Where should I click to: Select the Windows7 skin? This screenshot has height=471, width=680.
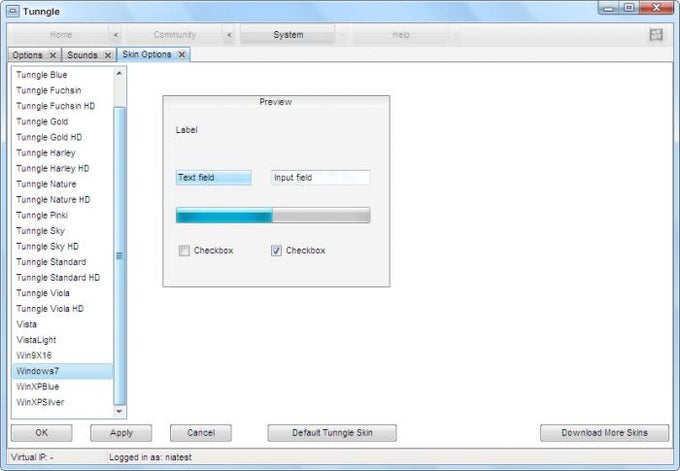click(x=62, y=371)
